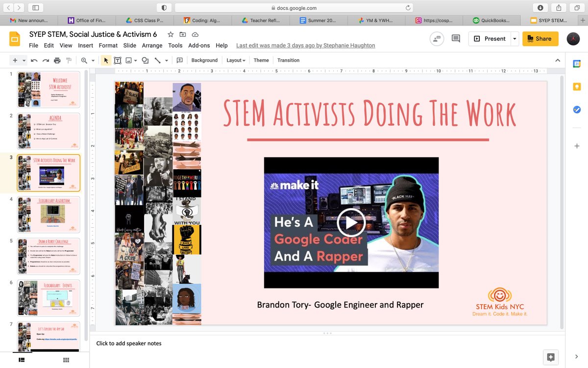Select slide 1 Welcome STEM Activists thumbnail
The width and height of the screenshot is (588, 368).
[49, 90]
